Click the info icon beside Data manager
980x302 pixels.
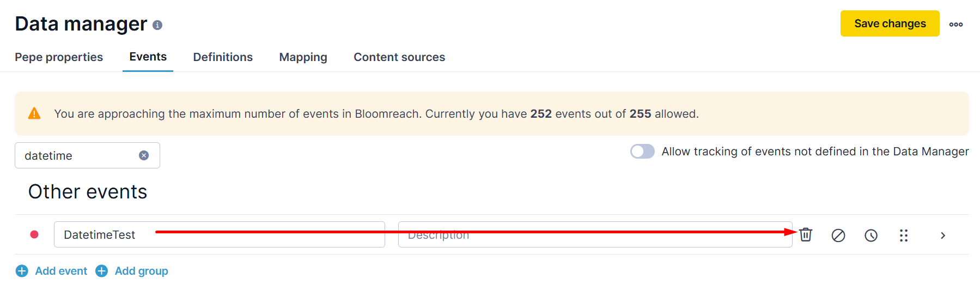[157, 25]
